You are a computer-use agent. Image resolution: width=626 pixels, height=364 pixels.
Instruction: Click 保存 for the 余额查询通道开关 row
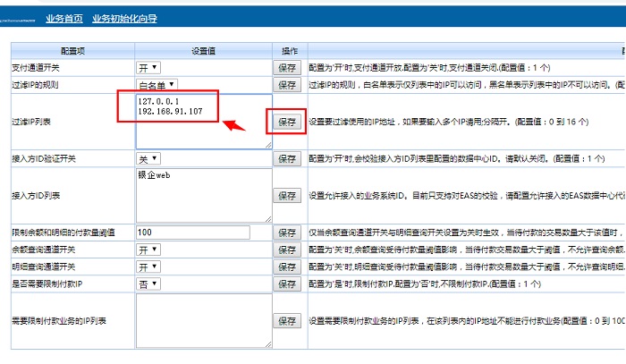tap(287, 250)
